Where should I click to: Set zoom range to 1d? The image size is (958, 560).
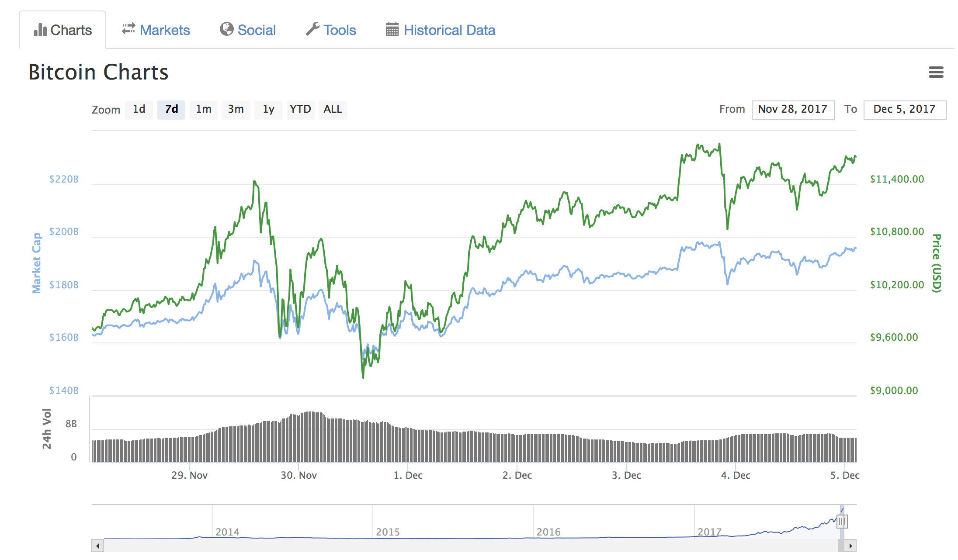[139, 109]
